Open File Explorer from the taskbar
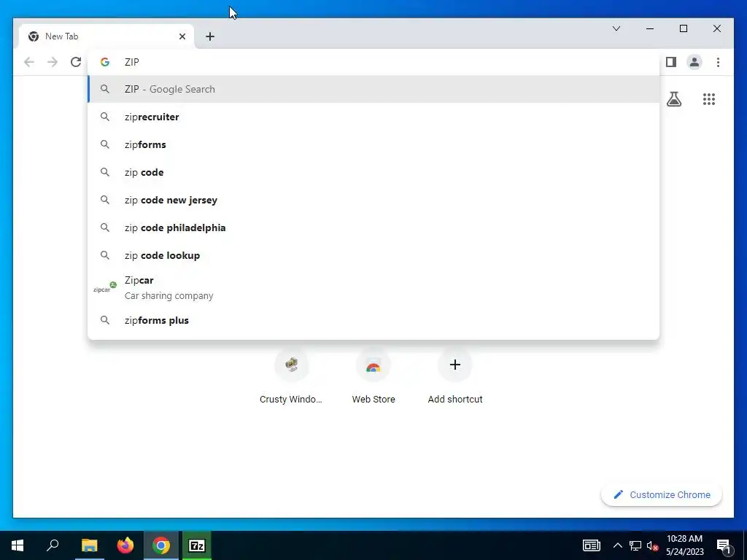This screenshot has width=747, height=560. coord(89,545)
